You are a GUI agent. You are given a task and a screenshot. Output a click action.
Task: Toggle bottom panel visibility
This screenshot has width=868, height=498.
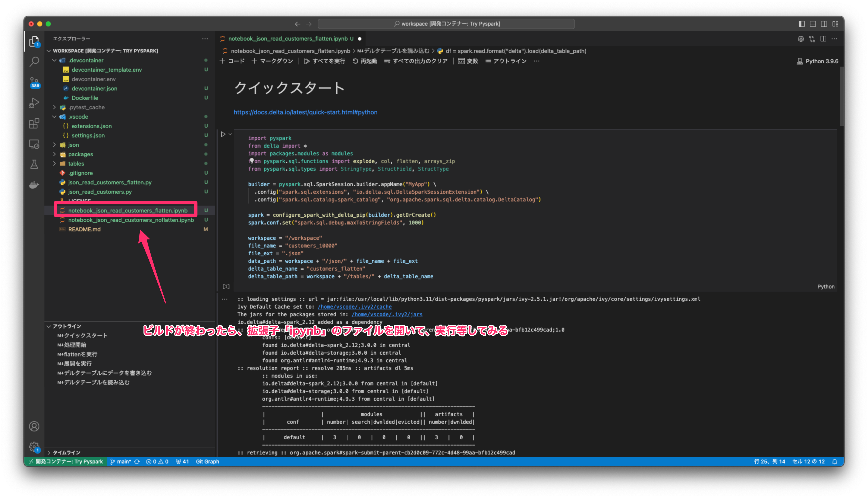pyautogui.click(x=812, y=24)
